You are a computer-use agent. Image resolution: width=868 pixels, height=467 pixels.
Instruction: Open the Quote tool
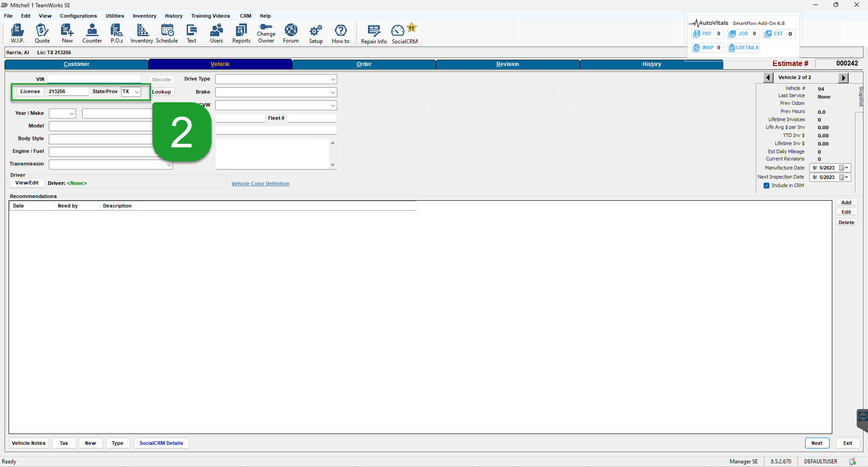[x=42, y=33]
